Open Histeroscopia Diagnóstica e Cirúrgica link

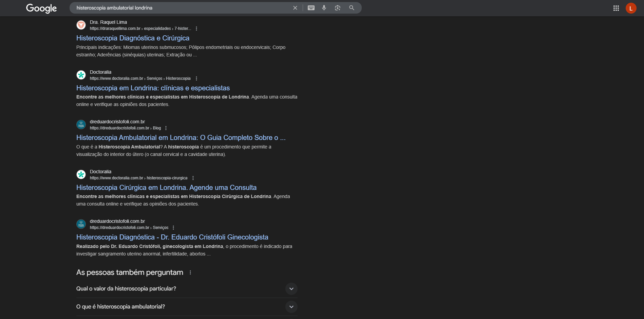click(133, 38)
